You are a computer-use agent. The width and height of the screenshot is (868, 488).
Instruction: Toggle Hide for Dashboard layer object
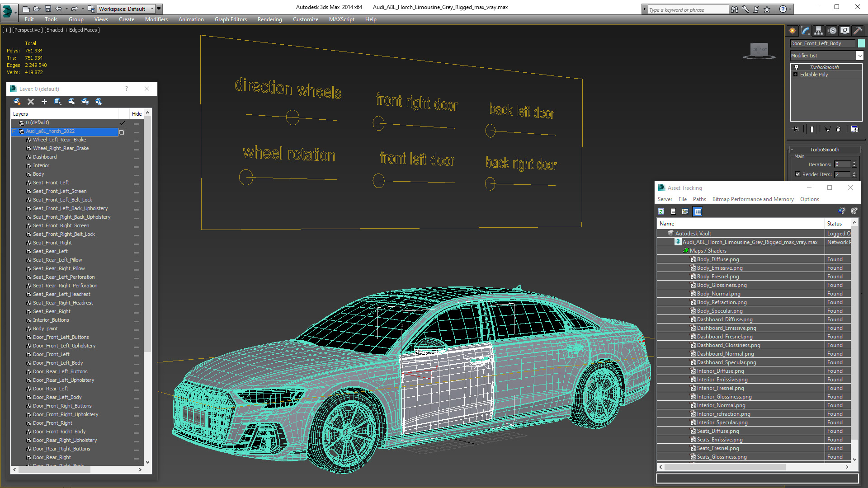[137, 158]
